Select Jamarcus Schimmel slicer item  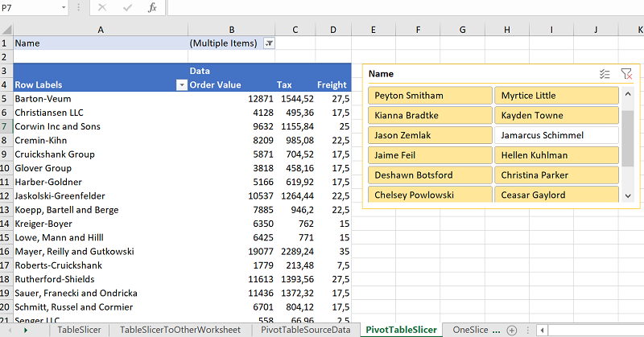(x=556, y=135)
